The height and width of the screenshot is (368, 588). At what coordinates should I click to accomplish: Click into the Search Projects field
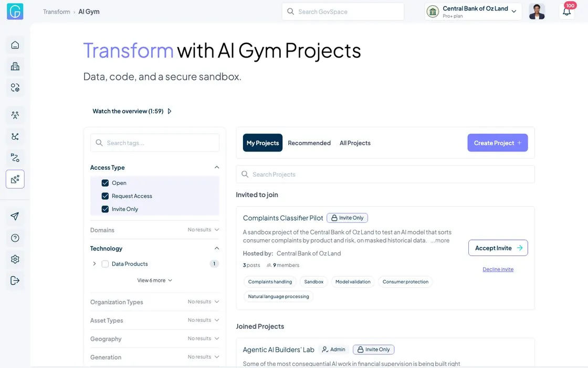click(385, 174)
